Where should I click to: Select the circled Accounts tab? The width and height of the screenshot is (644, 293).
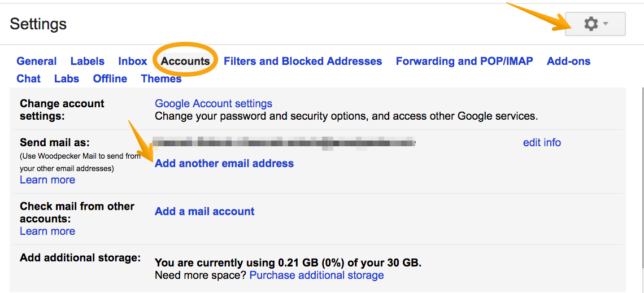(x=185, y=61)
